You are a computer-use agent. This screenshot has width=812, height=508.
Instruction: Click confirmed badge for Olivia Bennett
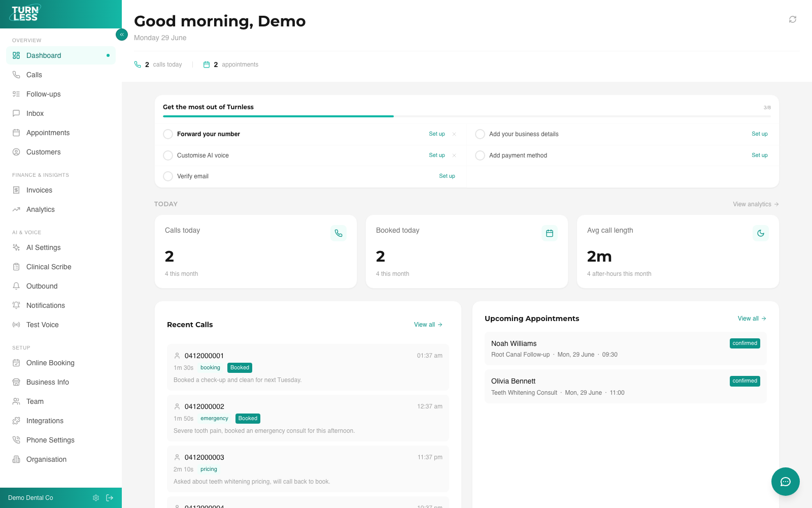tap(745, 381)
